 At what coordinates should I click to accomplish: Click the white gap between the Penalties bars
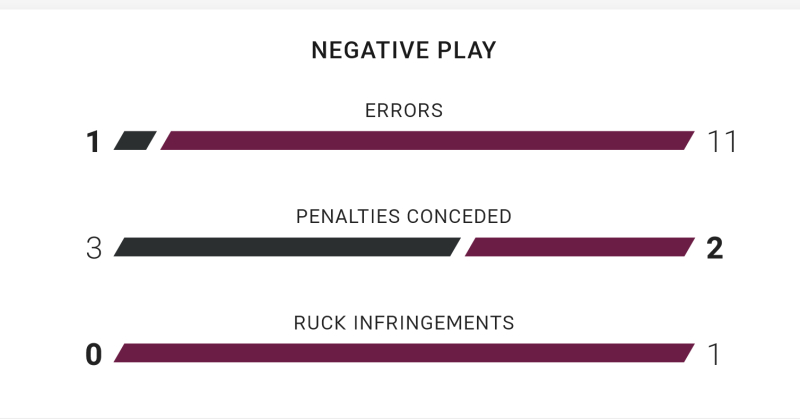(463, 247)
